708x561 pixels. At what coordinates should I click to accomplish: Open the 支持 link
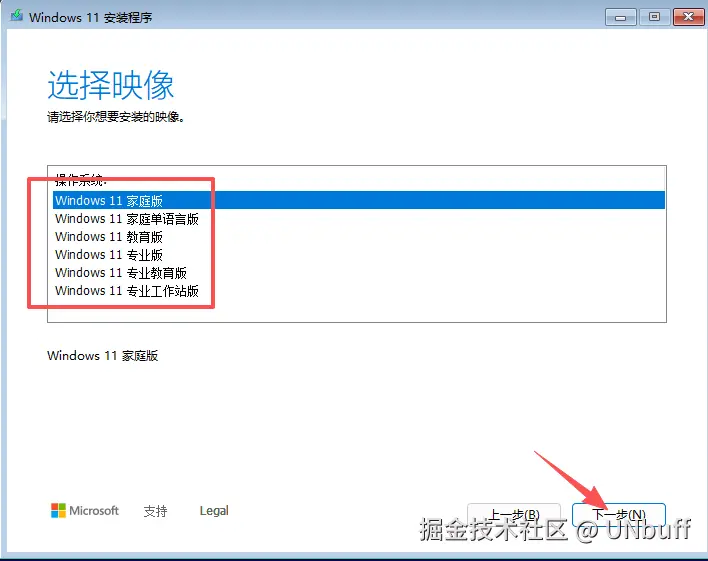point(155,511)
